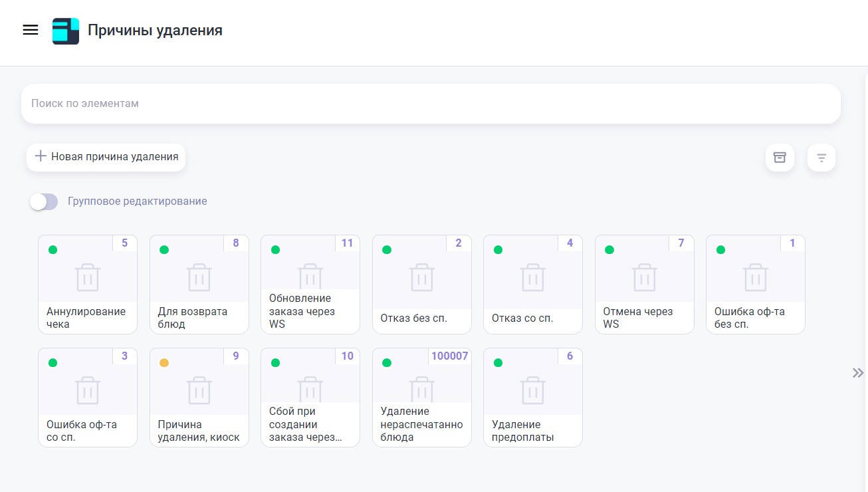Screen dimensions: 868x492
Task: Click Новая причина удаления button
Action: (x=106, y=157)
